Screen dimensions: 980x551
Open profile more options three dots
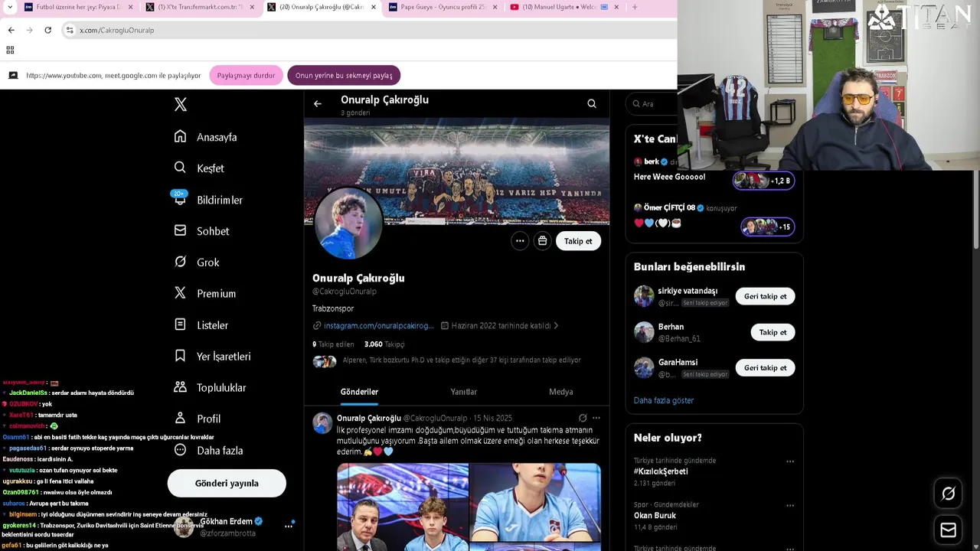(520, 241)
